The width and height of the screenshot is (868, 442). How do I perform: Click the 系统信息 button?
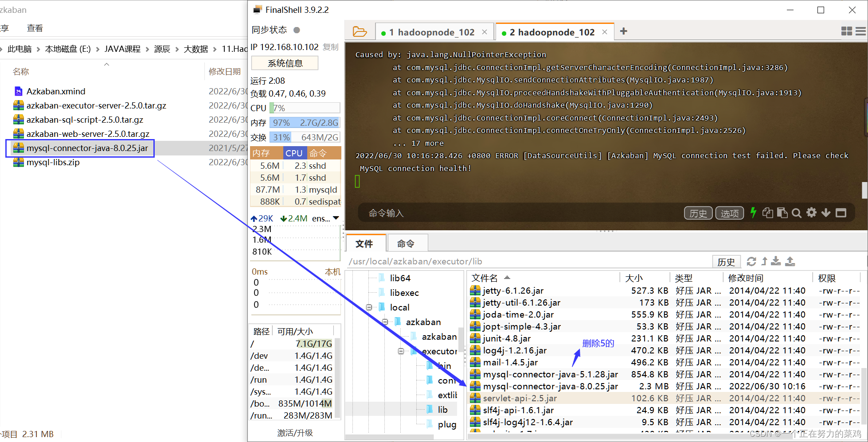click(x=285, y=63)
